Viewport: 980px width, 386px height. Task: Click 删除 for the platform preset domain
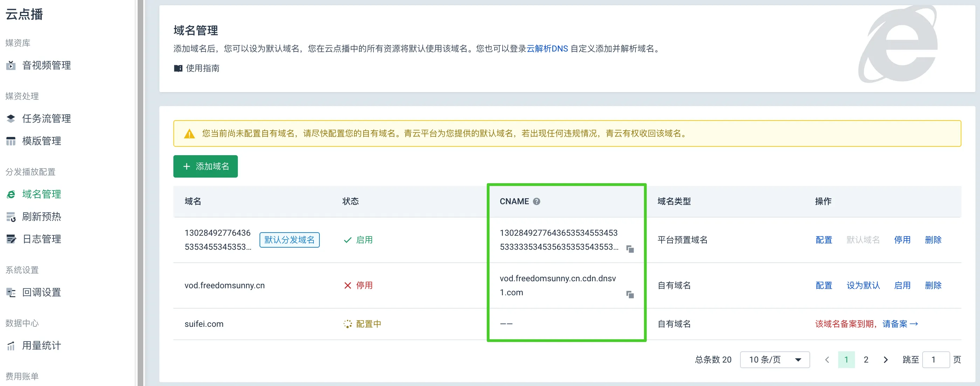pyautogui.click(x=933, y=240)
